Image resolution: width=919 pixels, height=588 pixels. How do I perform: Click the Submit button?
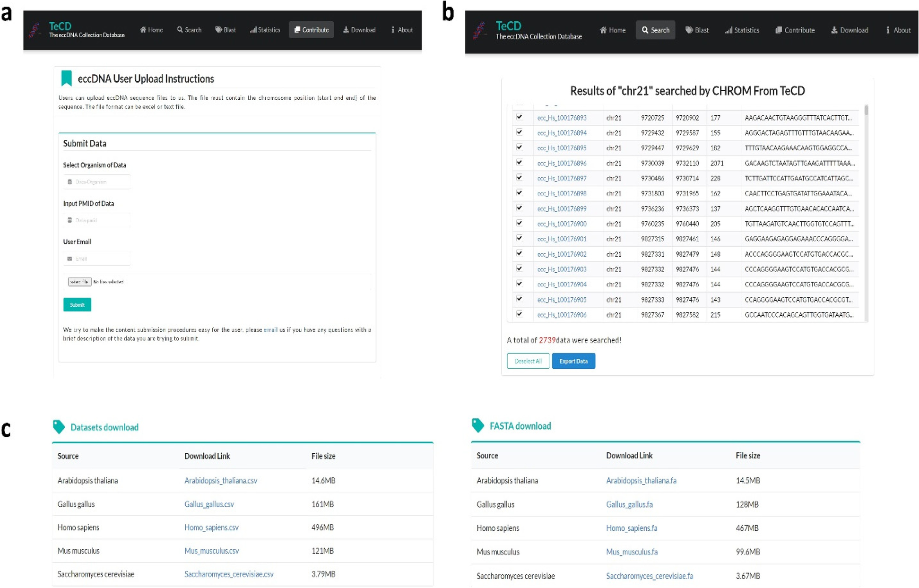pyautogui.click(x=77, y=305)
